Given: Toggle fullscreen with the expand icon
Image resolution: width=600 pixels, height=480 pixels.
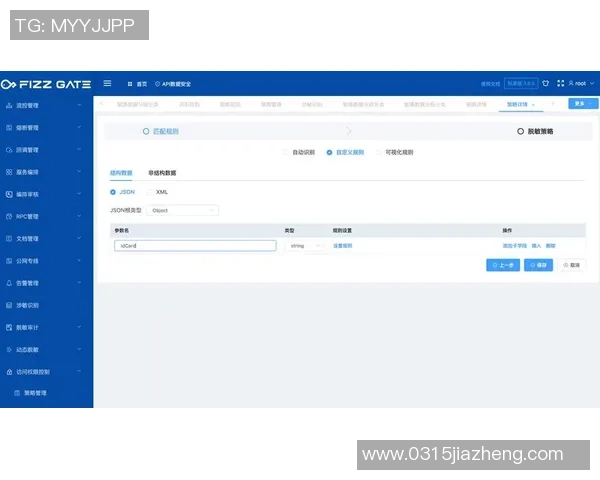Looking at the screenshot, I should pyautogui.click(x=561, y=83).
